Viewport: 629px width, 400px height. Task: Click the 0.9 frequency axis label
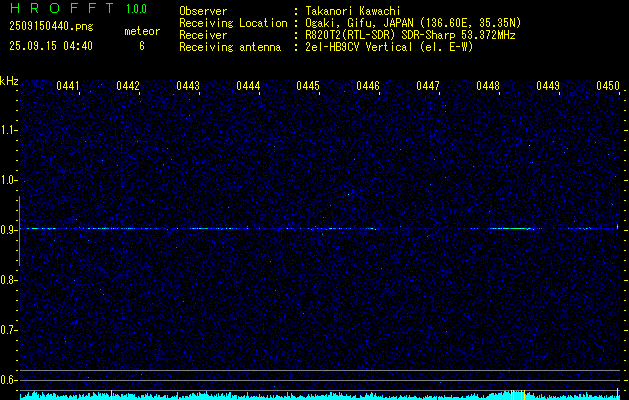click(x=9, y=230)
